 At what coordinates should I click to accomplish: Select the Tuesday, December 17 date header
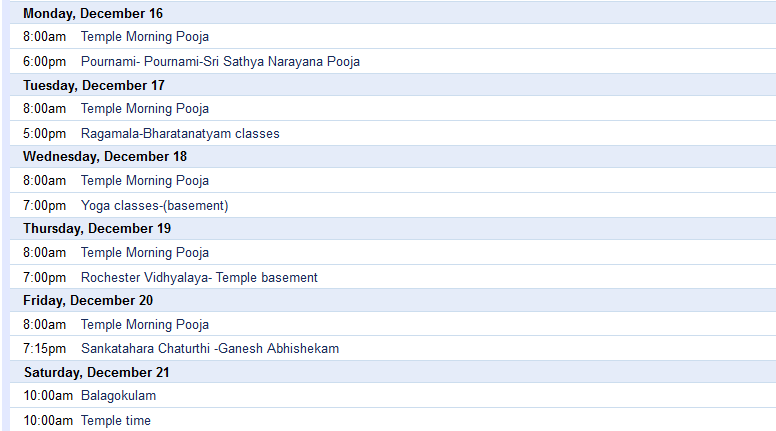click(x=94, y=86)
